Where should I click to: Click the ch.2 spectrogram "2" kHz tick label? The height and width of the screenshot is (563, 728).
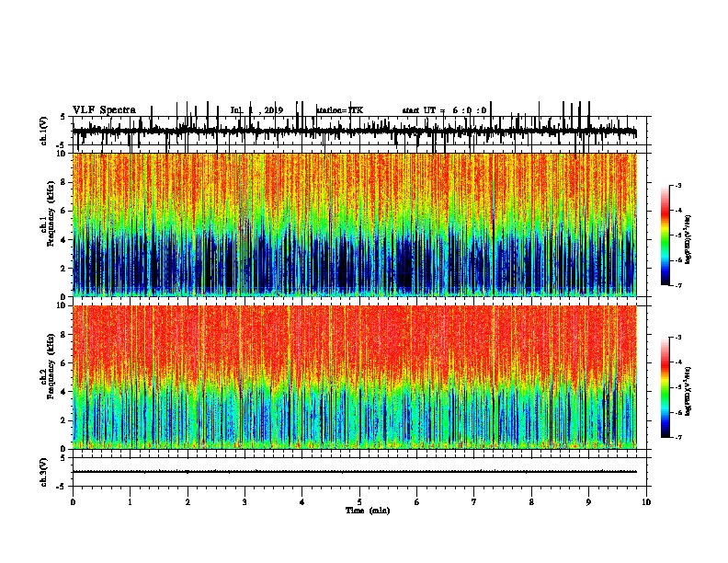[x=64, y=420]
